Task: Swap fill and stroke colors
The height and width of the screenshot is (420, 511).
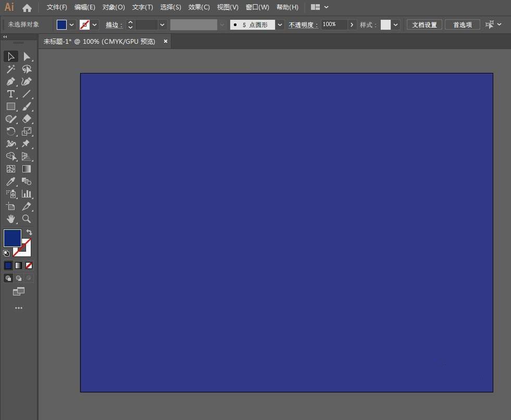Action: click(x=29, y=232)
